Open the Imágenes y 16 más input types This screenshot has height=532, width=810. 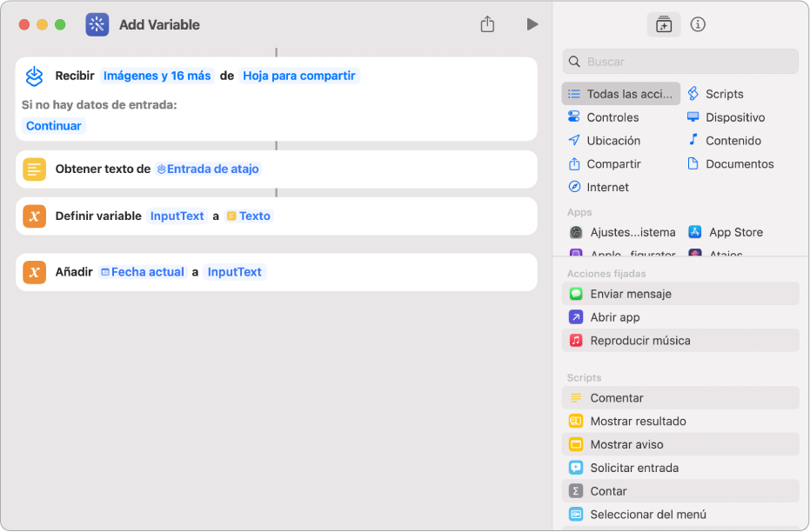click(x=157, y=76)
